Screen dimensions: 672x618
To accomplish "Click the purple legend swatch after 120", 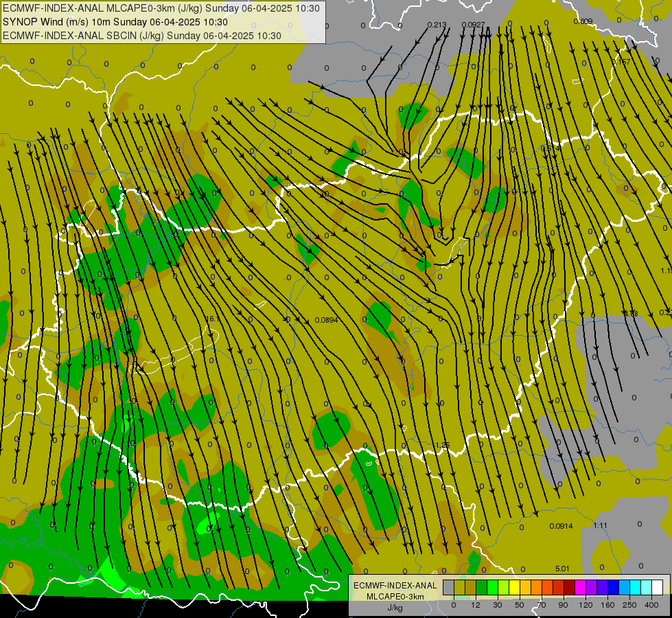I will [x=592, y=587].
